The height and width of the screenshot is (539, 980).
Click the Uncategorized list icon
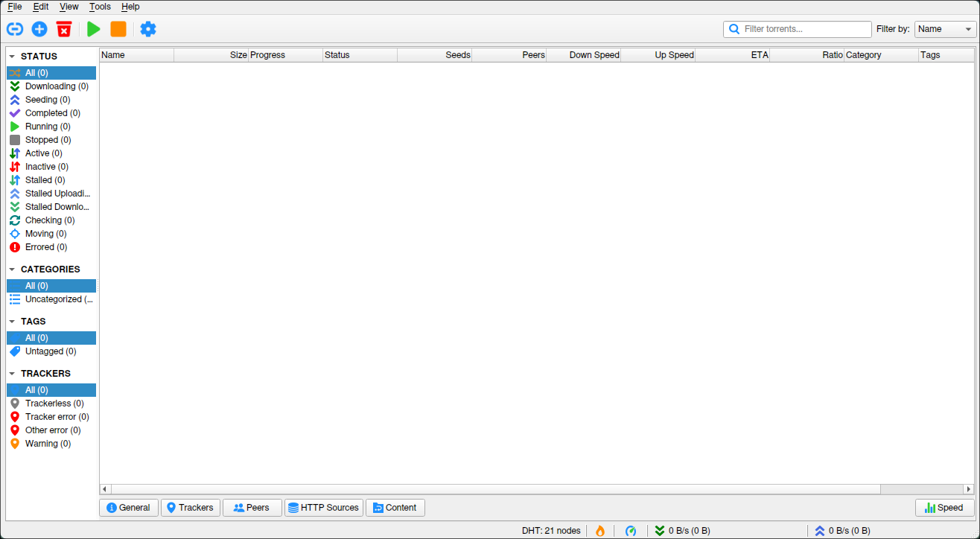(15, 299)
